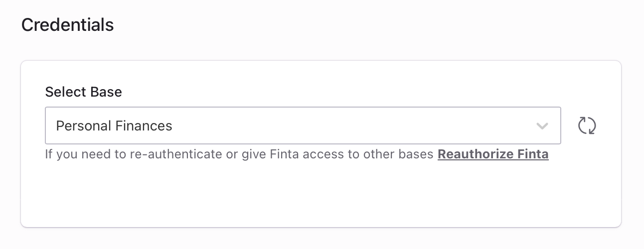
Task: Click the Credentials section heading
Action: (67, 25)
